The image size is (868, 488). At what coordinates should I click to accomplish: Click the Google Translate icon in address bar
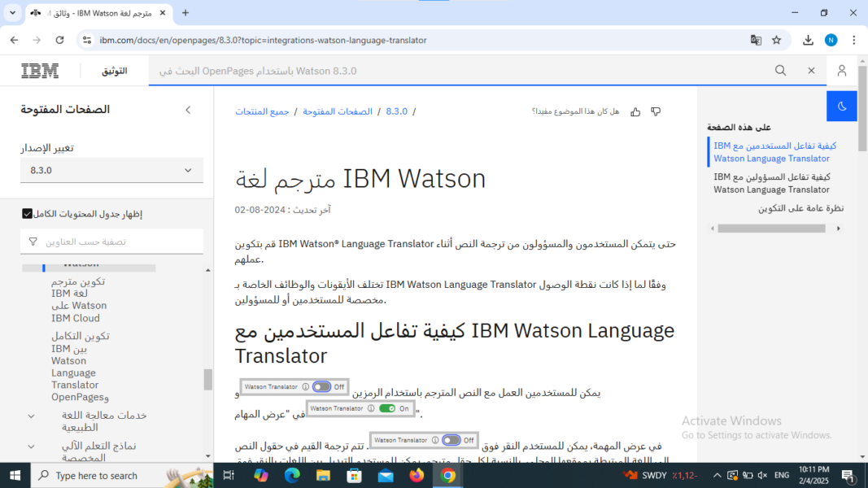(756, 40)
